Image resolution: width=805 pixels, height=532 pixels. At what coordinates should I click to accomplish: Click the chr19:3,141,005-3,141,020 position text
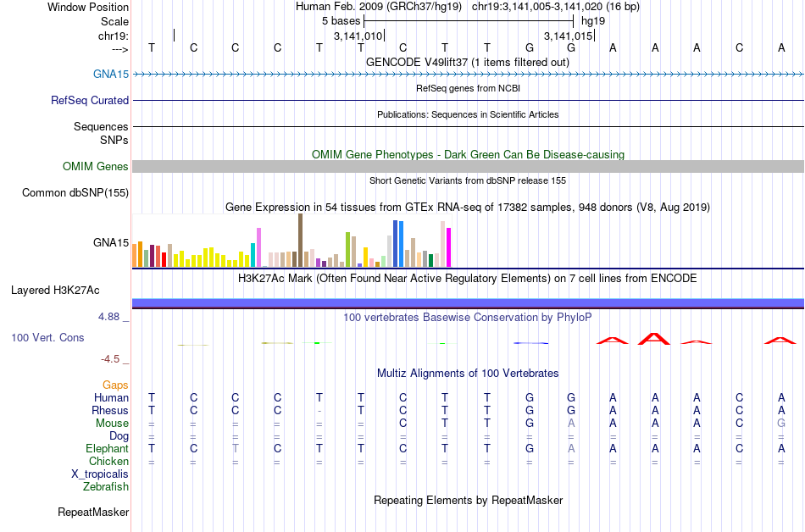click(x=556, y=7)
